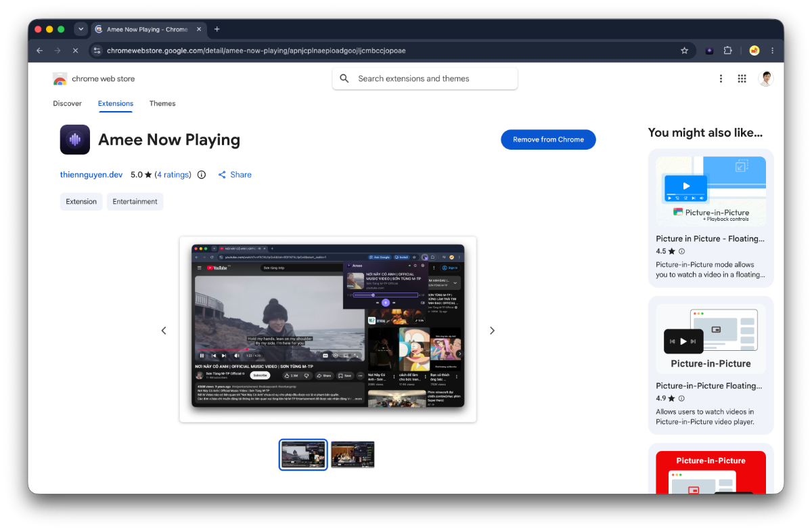The width and height of the screenshot is (812, 531).
Task: Switch to the Extensions tab
Action: [x=116, y=104]
